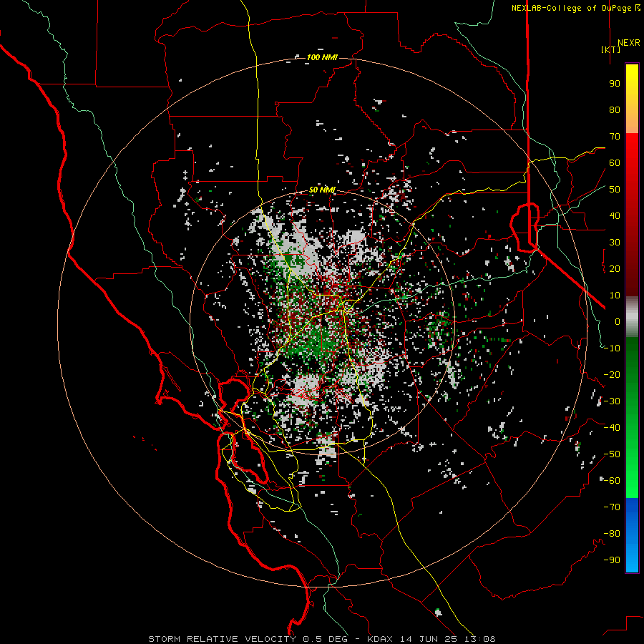The width and height of the screenshot is (644, 644).
Task: Click the -30 scale label
Action: [x=612, y=401]
